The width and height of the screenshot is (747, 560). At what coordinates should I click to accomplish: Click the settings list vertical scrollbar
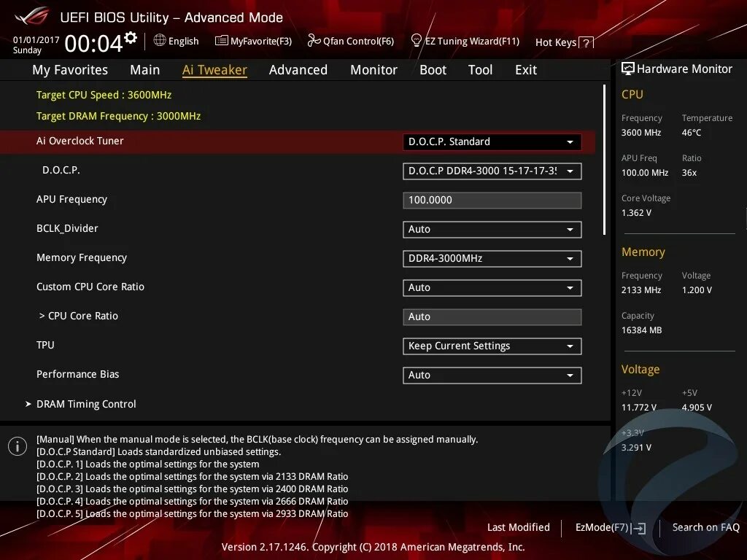pos(604,160)
